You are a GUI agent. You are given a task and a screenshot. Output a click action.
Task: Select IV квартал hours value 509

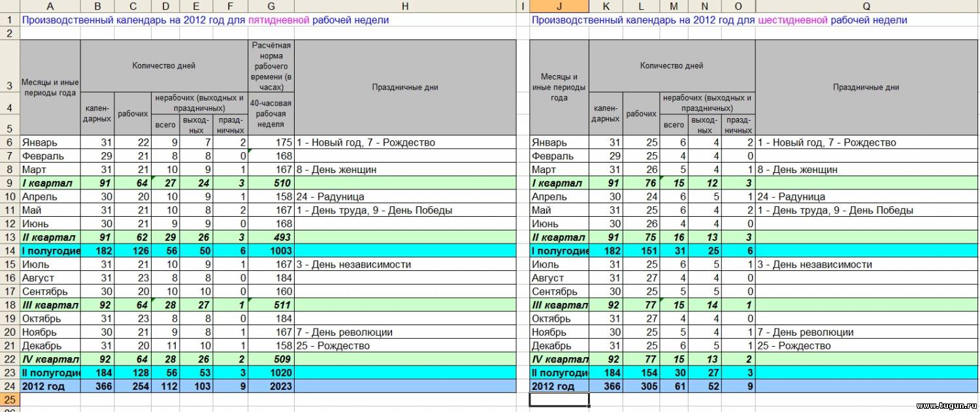[271, 359]
